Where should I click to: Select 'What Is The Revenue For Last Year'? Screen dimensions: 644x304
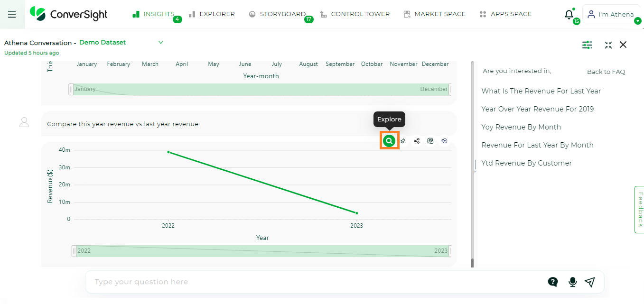[x=541, y=91]
